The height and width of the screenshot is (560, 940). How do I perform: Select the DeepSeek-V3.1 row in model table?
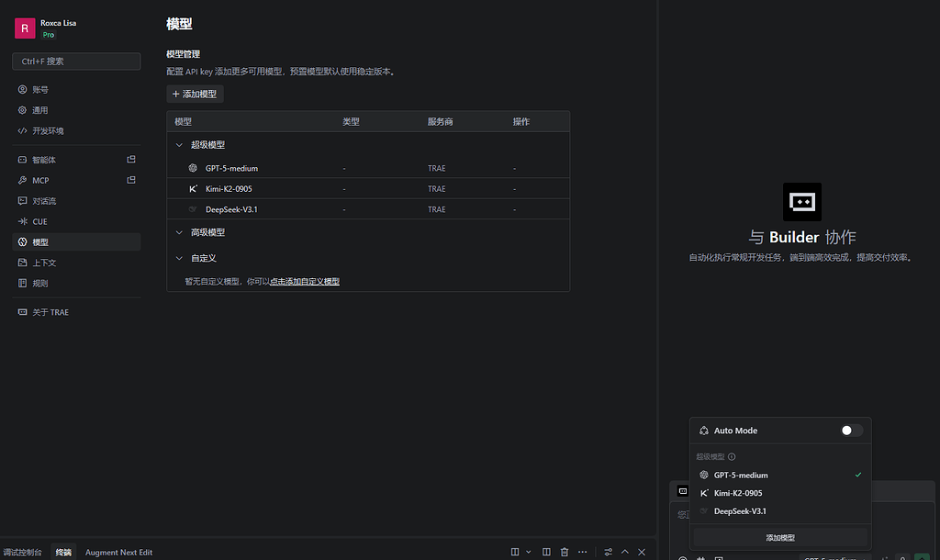tap(368, 209)
